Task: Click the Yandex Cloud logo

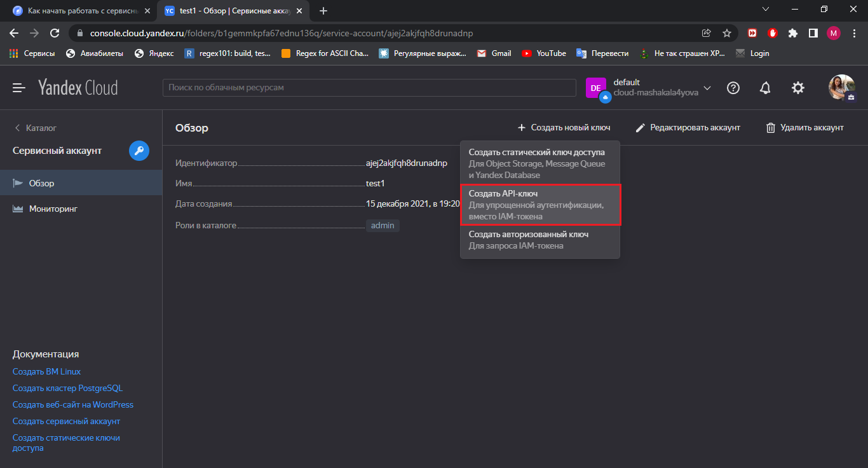Action: click(78, 88)
